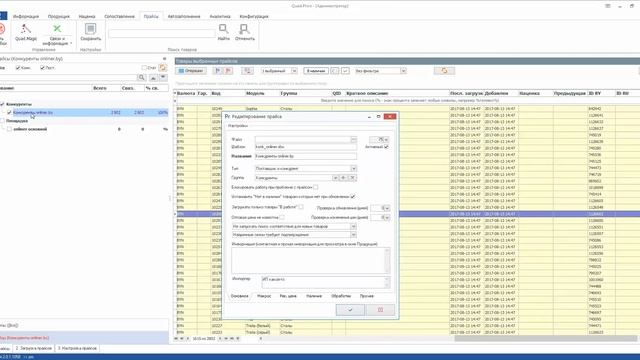The width and height of the screenshot is (640, 360).
Task: Click magnifier search icon in left panel
Action: 141,78
